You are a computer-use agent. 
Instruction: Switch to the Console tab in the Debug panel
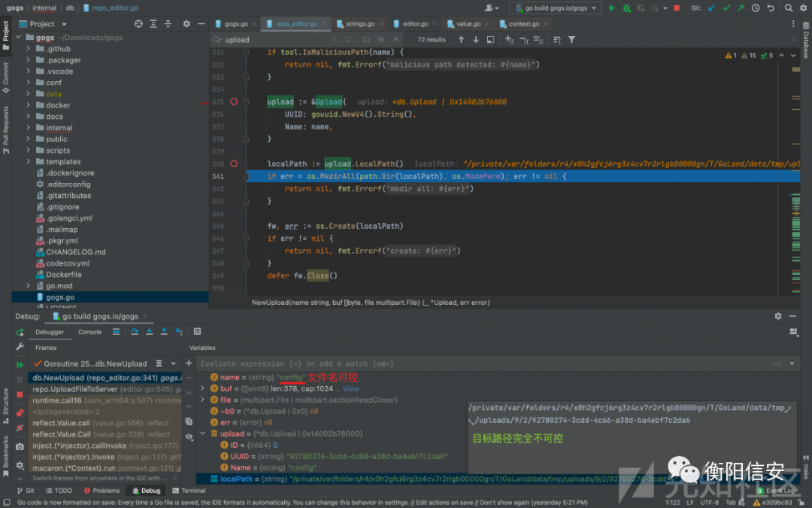coord(89,332)
